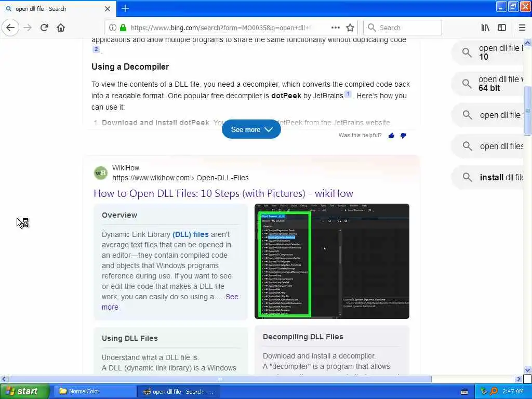Give thumbs up for helpful answer
This screenshot has height=399, width=532.
coord(391,136)
